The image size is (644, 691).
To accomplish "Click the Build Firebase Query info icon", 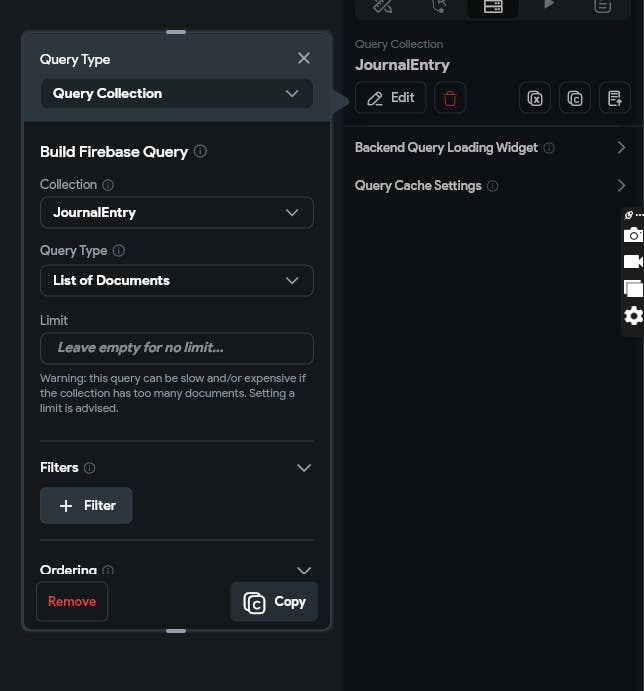I will (x=200, y=152).
